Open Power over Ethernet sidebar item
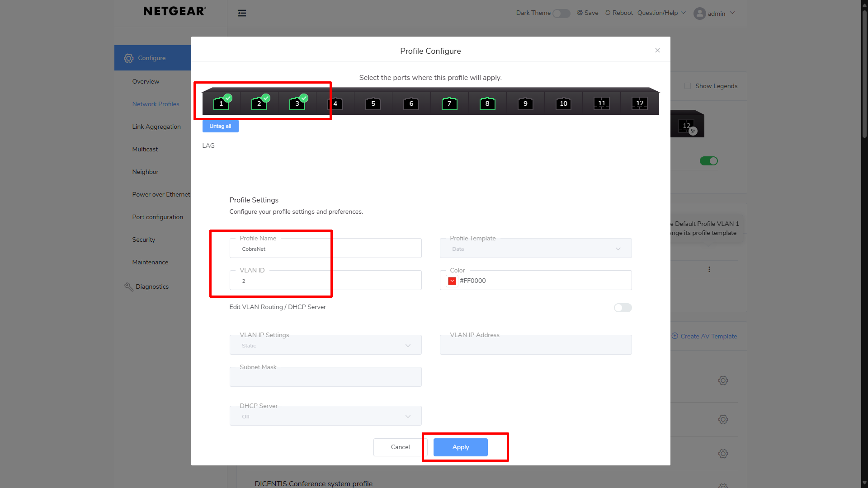This screenshot has height=488, width=868. pos(161,194)
